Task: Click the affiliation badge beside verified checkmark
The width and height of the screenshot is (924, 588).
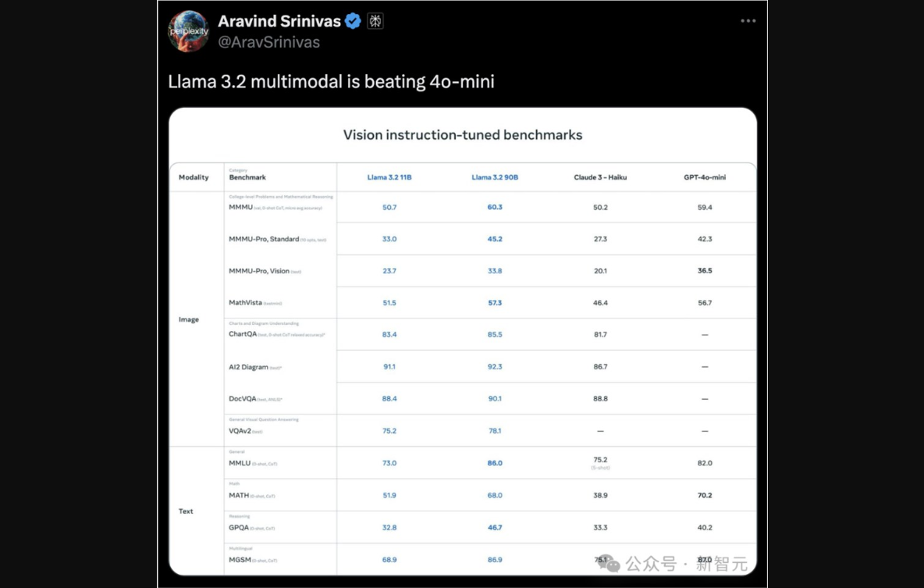Action: point(375,21)
